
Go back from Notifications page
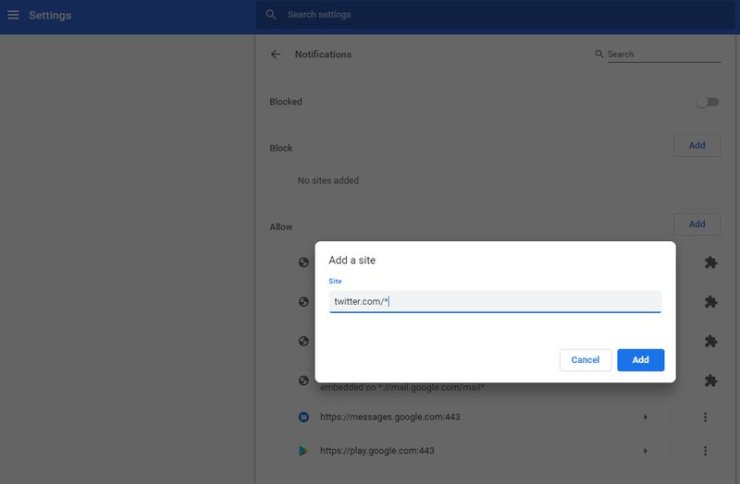point(276,54)
